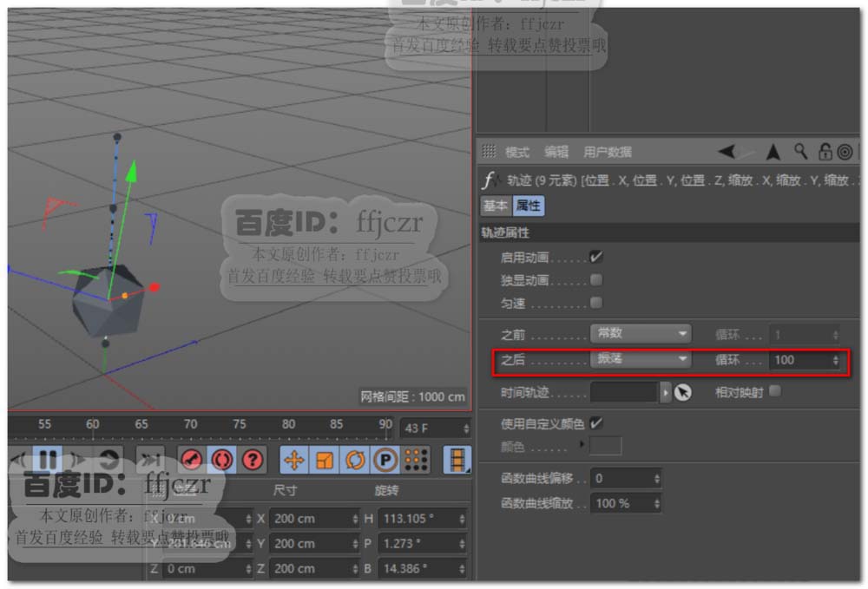
Task: Click the 之后 循环 stepper arrows
Action: click(835, 360)
